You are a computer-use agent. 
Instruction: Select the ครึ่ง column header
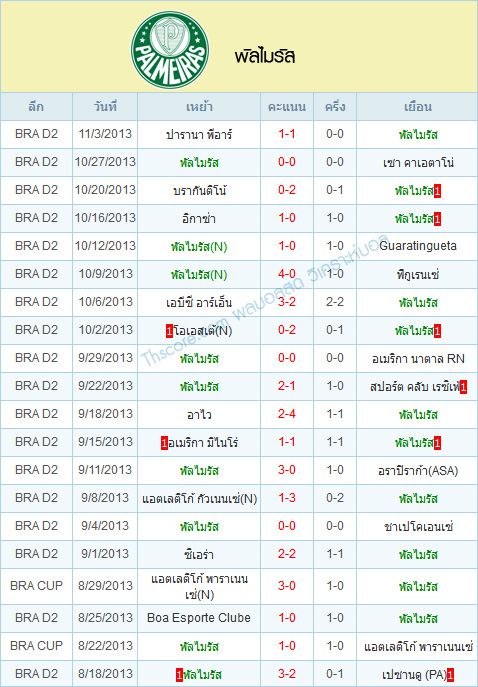tap(335, 107)
